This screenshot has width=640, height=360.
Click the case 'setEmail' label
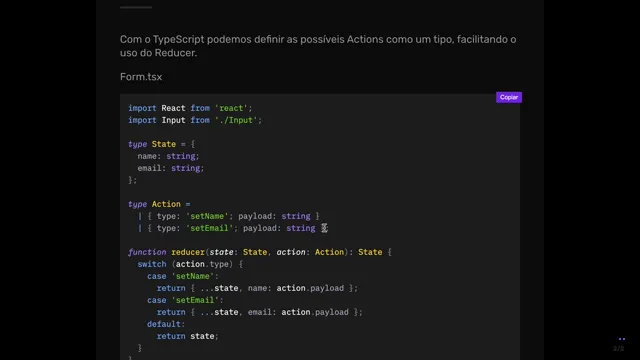pos(185,300)
